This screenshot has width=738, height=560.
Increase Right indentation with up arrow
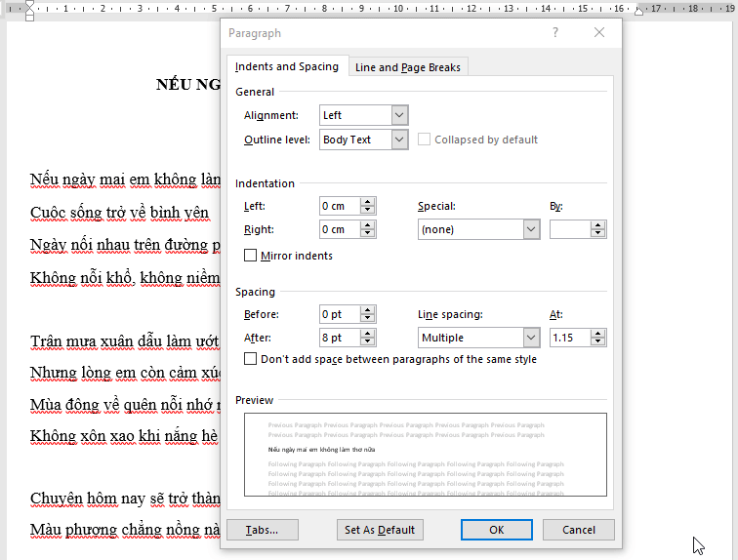pos(368,225)
